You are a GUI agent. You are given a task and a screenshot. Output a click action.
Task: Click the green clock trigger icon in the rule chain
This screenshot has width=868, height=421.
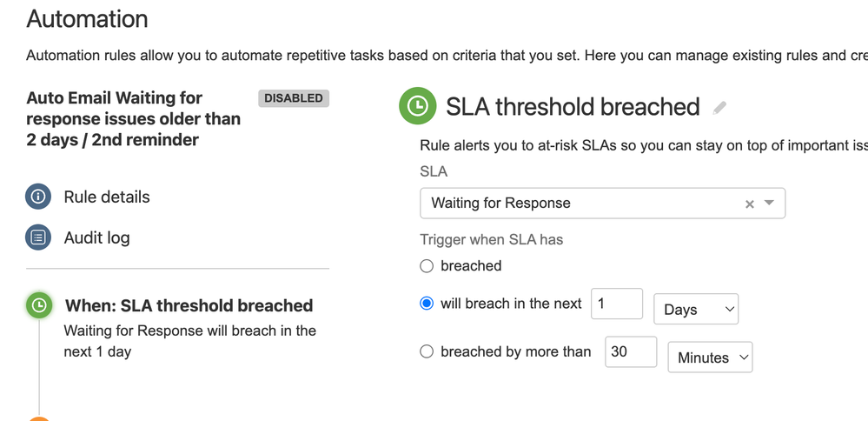pyautogui.click(x=39, y=305)
